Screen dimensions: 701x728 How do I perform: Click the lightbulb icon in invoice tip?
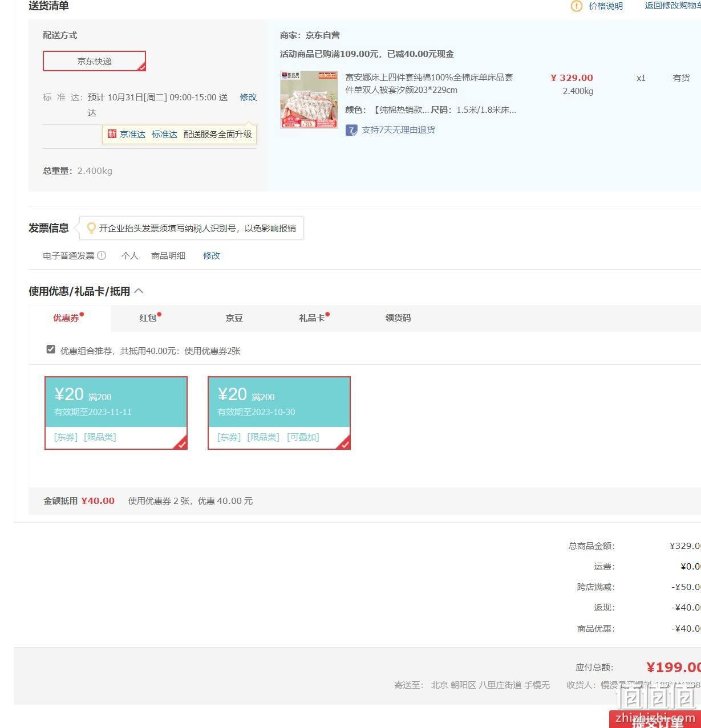pyautogui.click(x=91, y=228)
